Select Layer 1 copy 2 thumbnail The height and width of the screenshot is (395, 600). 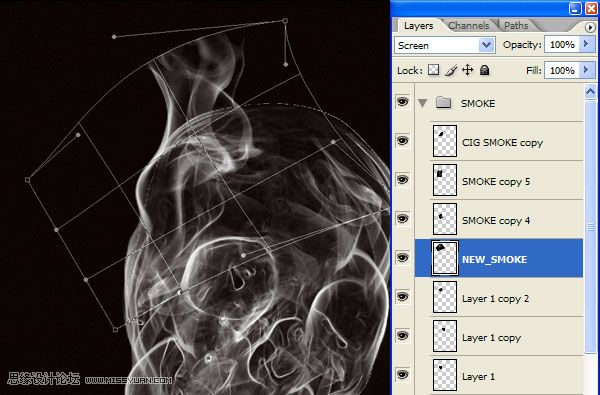[445, 297]
